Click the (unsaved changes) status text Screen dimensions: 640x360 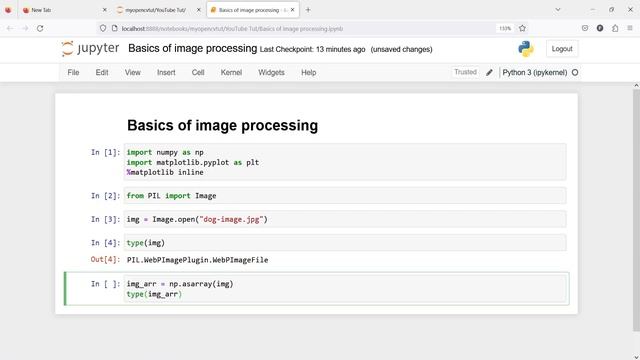[x=401, y=49]
